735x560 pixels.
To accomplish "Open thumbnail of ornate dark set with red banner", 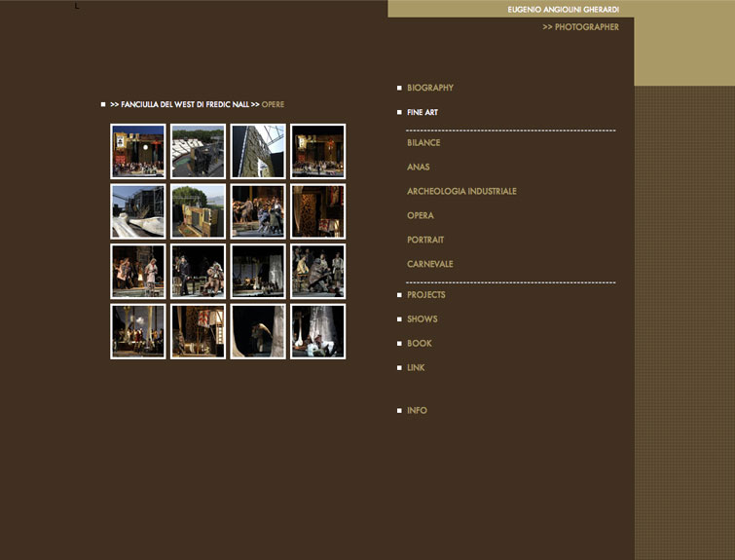I will coord(317,211).
